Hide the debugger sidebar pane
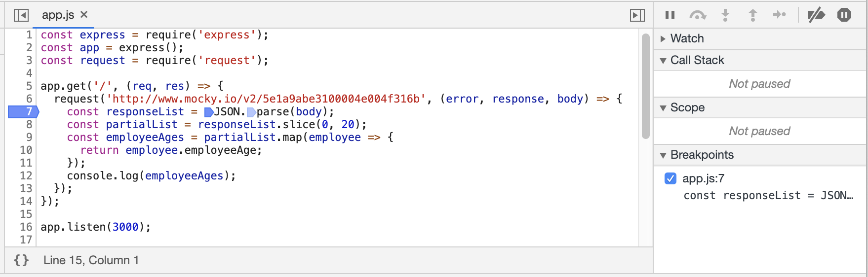This screenshot has height=277, width=868. point(637,15)
